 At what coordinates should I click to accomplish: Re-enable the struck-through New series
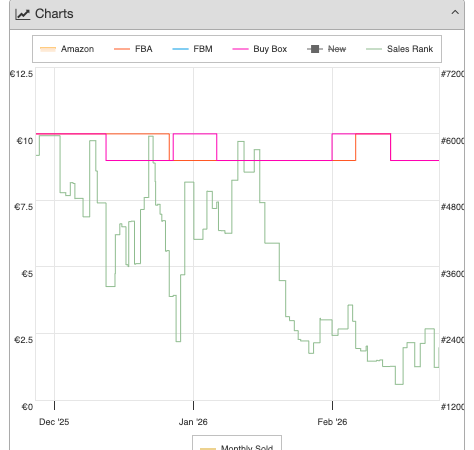click(x=326, y=49)
